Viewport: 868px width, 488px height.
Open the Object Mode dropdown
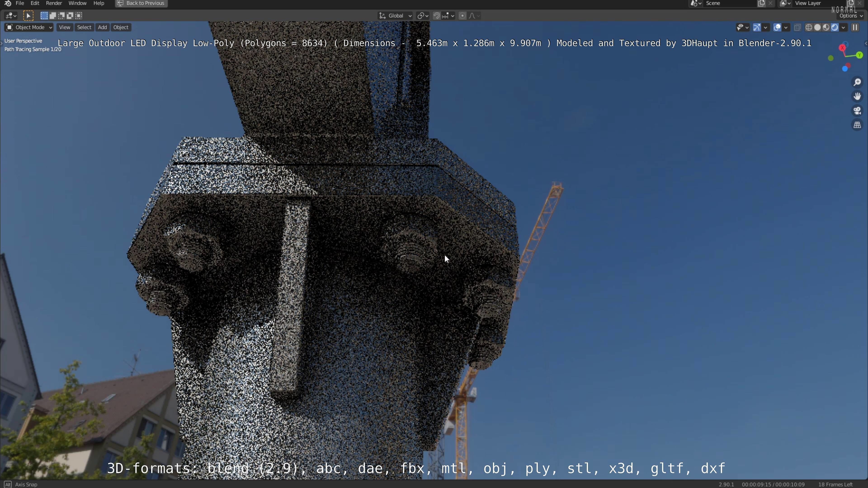tap(29, 27)
